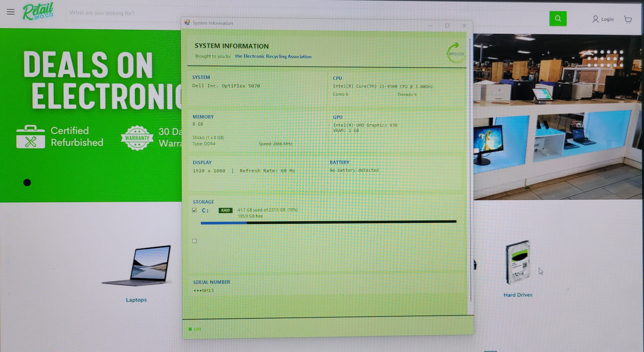Open the Laptops category link

136,300
